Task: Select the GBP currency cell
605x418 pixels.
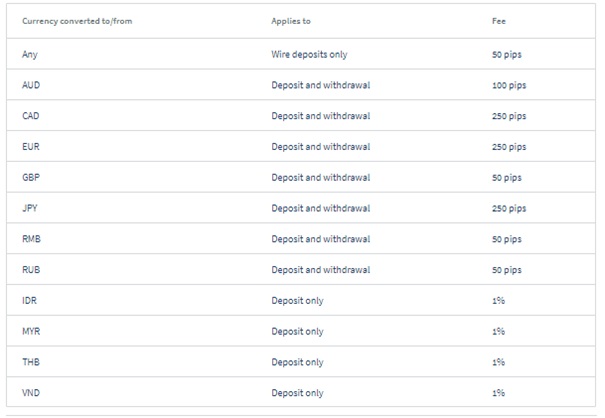Action: point(31,177)
